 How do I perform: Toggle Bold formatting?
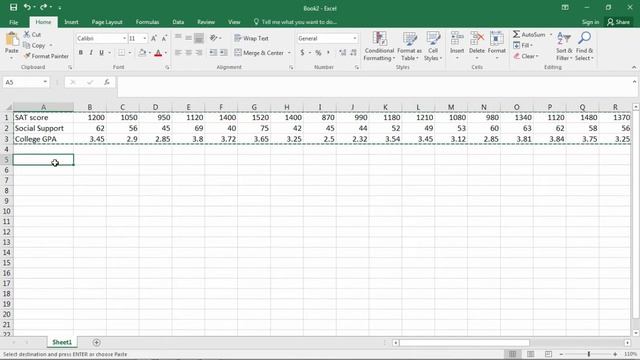point(81,53)
